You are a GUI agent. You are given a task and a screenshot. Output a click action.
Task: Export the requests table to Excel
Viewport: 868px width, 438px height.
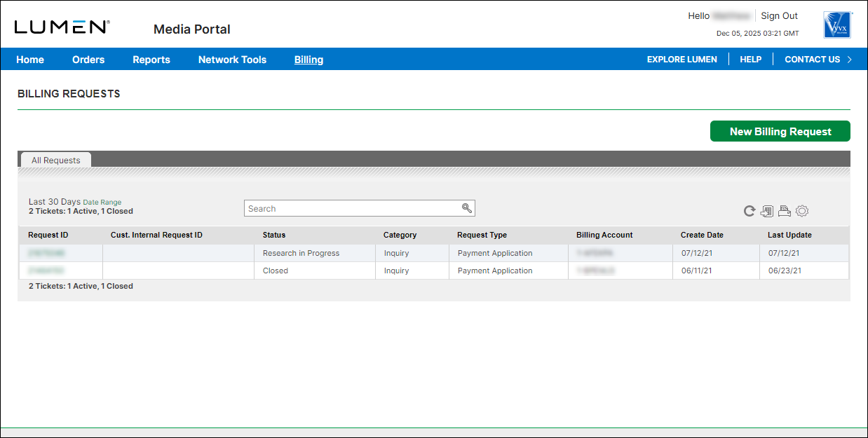point(766,210)
